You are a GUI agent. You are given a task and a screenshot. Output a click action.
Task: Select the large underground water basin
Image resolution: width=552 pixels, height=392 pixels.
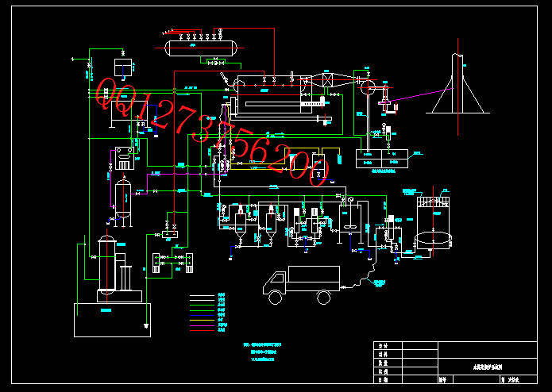tap(112, 320)
